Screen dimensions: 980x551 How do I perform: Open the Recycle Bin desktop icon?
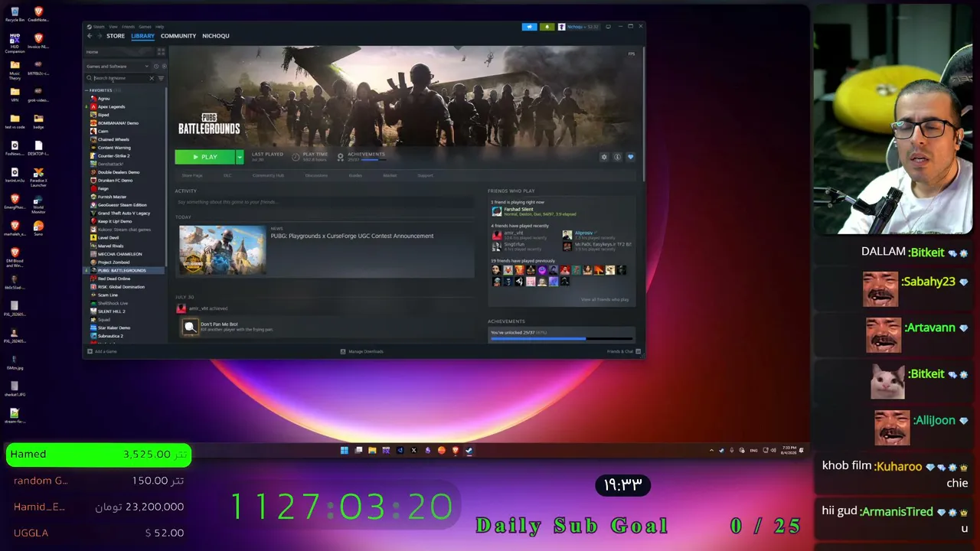[x=15, y=14]
